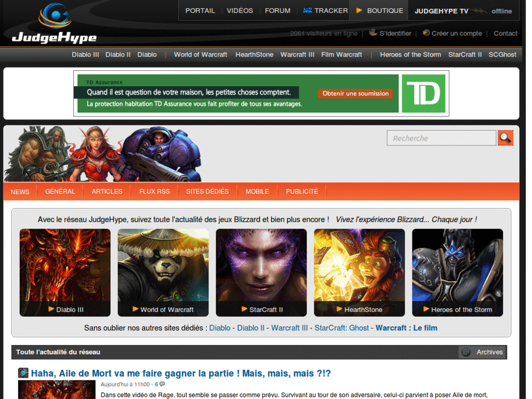Open the HearthStone thumbnail card
The width and height of the screenshot is (532, 399).
click(360, 272)
